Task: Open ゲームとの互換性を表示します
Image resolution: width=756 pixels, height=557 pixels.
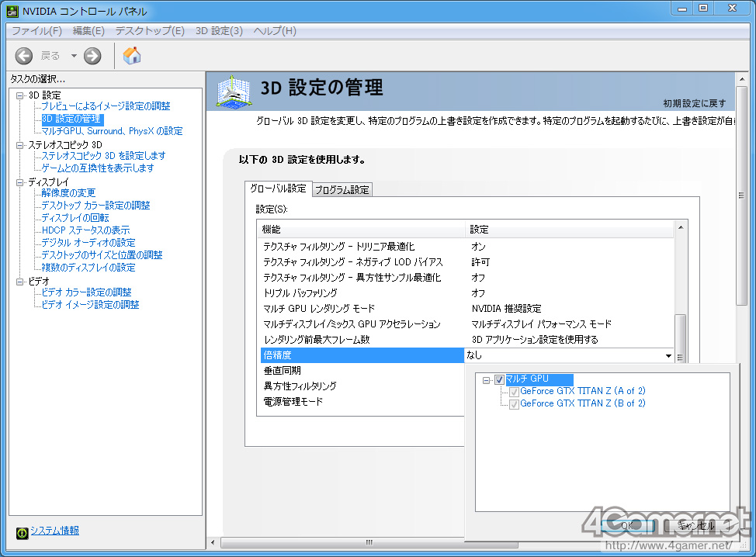Action: tap(97, 168)
